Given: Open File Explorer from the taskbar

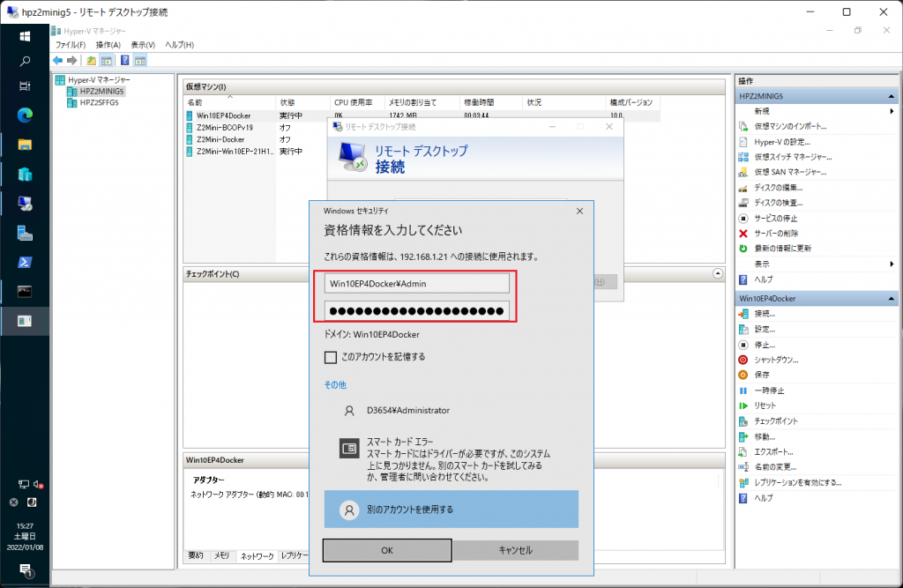Looking at the screenshot, I should point(25,145).
